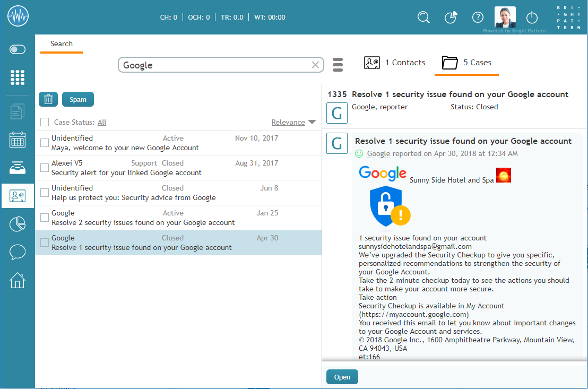Select 'Resolve 1 security issue found' list row
Screen dimensions: 588x389
pyautogui.click(x=178, y=243)
